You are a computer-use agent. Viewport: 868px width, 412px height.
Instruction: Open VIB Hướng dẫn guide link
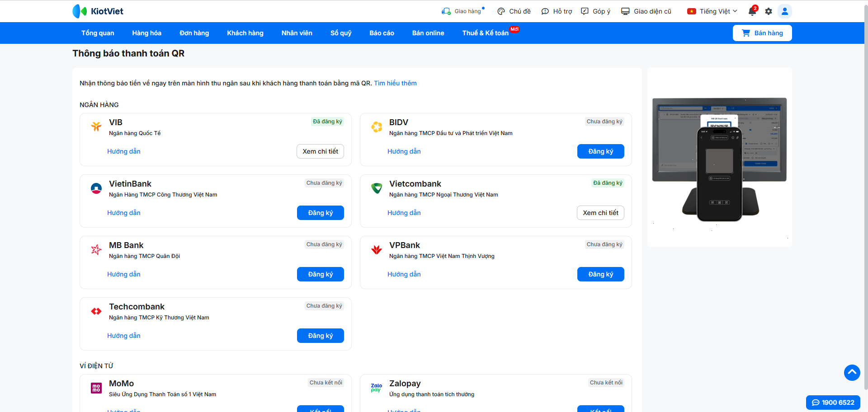coord(124,151)
